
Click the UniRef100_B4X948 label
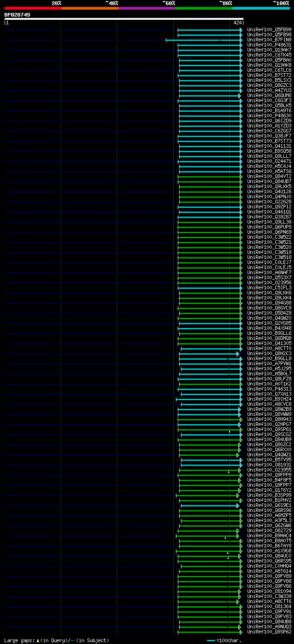tap(269, 328)
